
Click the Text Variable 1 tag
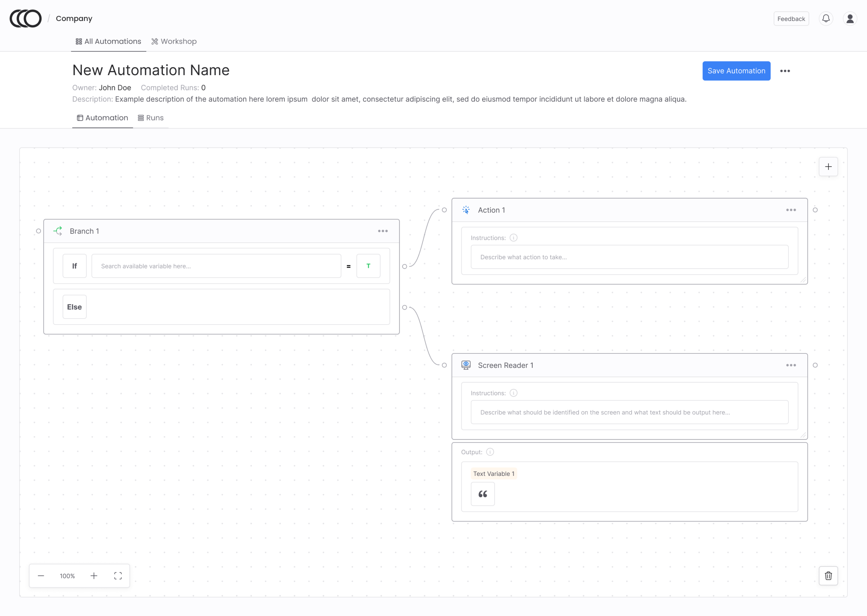point(494,474)
